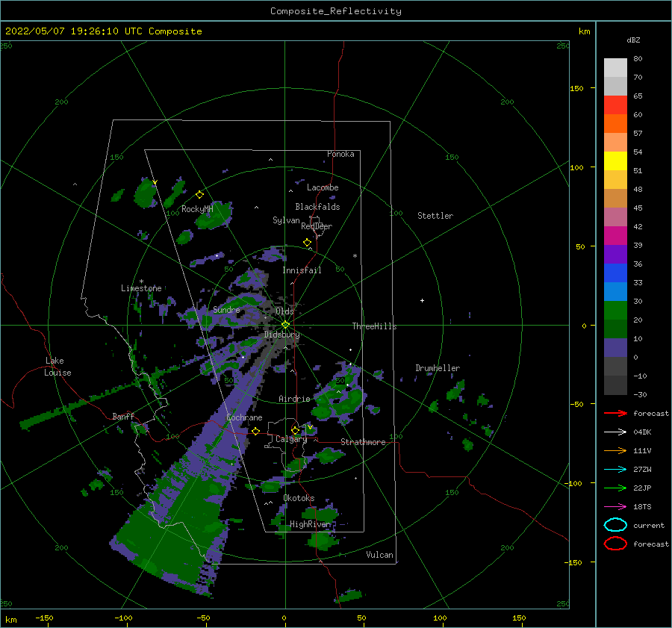
Task: Click the red forecast arrow in legend
Action: pyautogui.click(x=615, y=413)
